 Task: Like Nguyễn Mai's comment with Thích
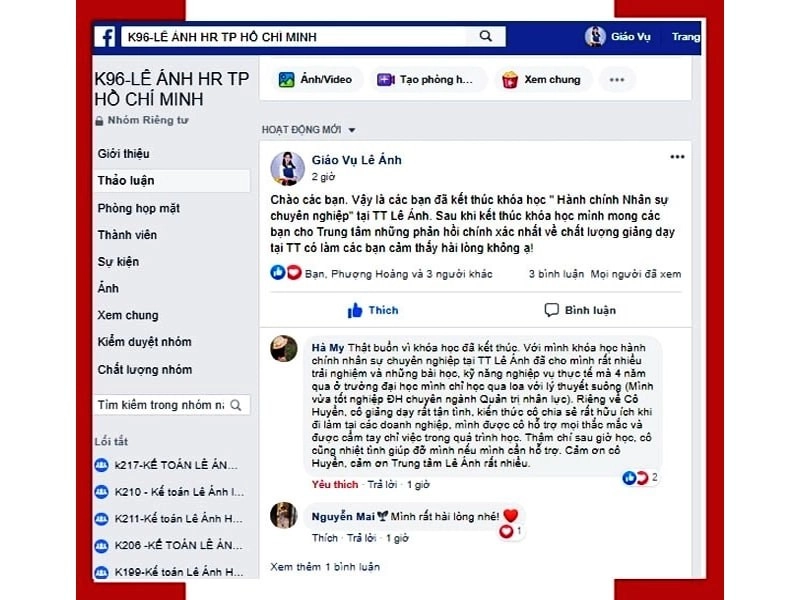324,538
